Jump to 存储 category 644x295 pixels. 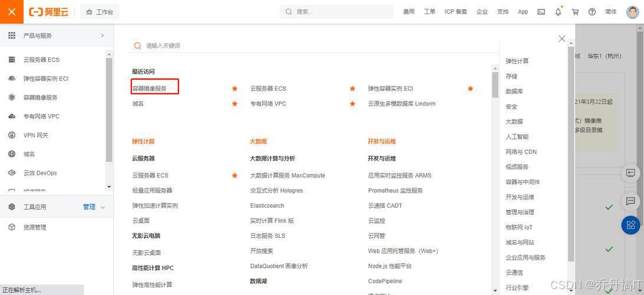tap(511, 76)
